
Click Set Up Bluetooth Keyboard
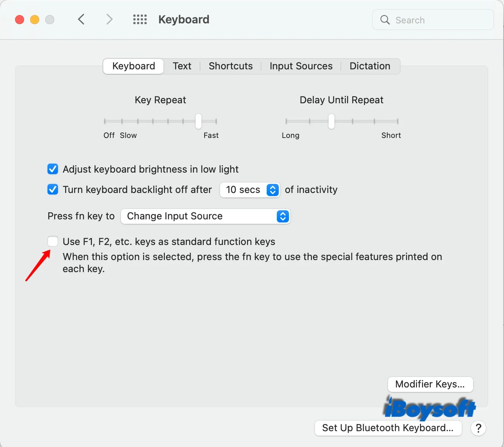tap(388, 428)
